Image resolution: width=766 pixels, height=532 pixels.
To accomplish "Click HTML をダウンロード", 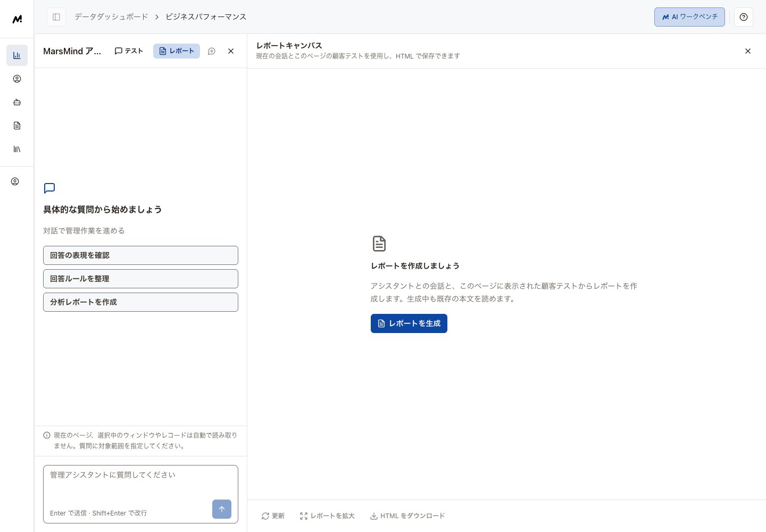I will (407, 516).
